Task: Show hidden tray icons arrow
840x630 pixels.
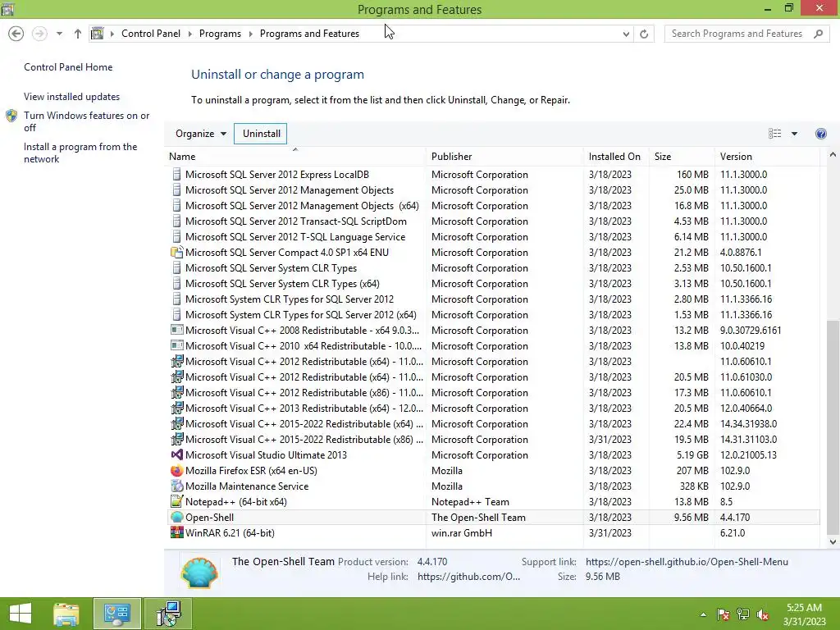Action: [703, 614]
